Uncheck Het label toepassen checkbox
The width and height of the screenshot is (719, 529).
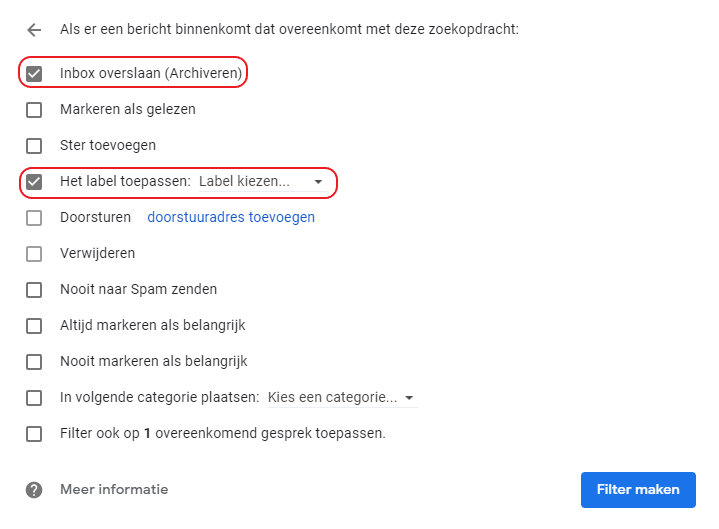pyautogui.click(x=35, y=182)
